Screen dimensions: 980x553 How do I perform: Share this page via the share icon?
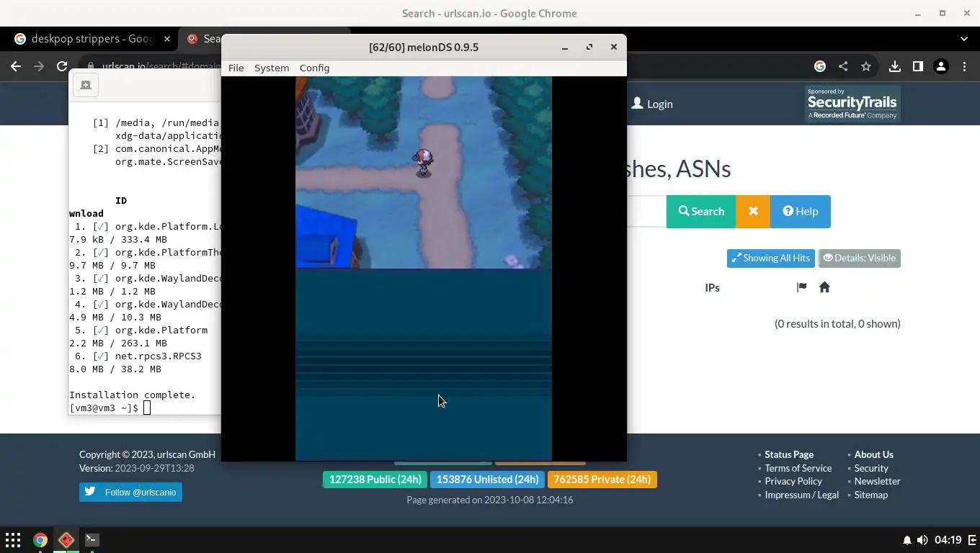tap(843, 66)
